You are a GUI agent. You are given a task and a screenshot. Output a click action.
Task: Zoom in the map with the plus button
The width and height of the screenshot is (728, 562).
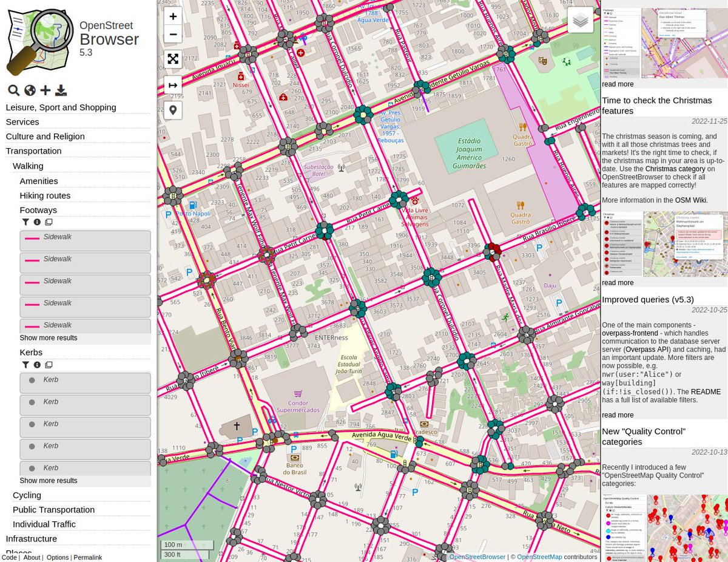tap(173, 16)
